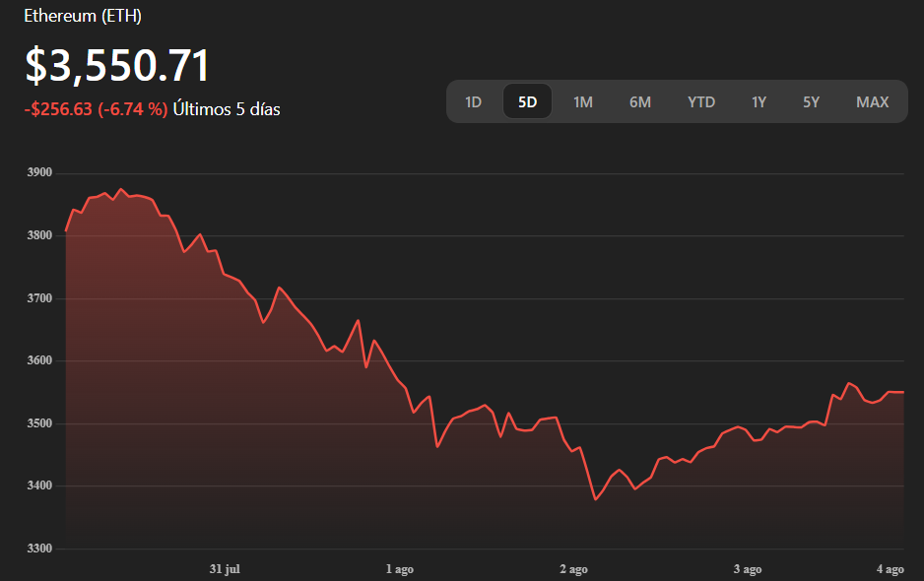Click the chart's highest peak point
Image resolution: width=924 pixels, height=581 pixels.
pyautogui.click(x=121, y=189)
